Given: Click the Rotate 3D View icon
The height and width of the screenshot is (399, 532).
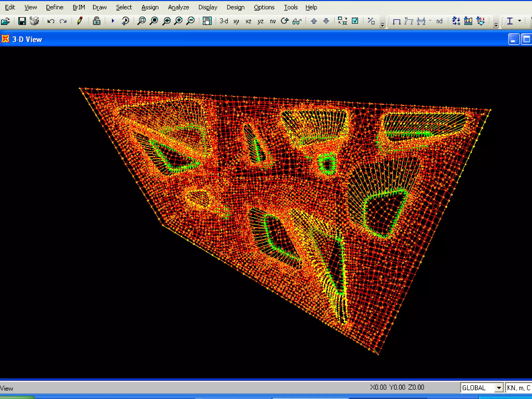Looking at the screenshot, I should pos(285,21).
